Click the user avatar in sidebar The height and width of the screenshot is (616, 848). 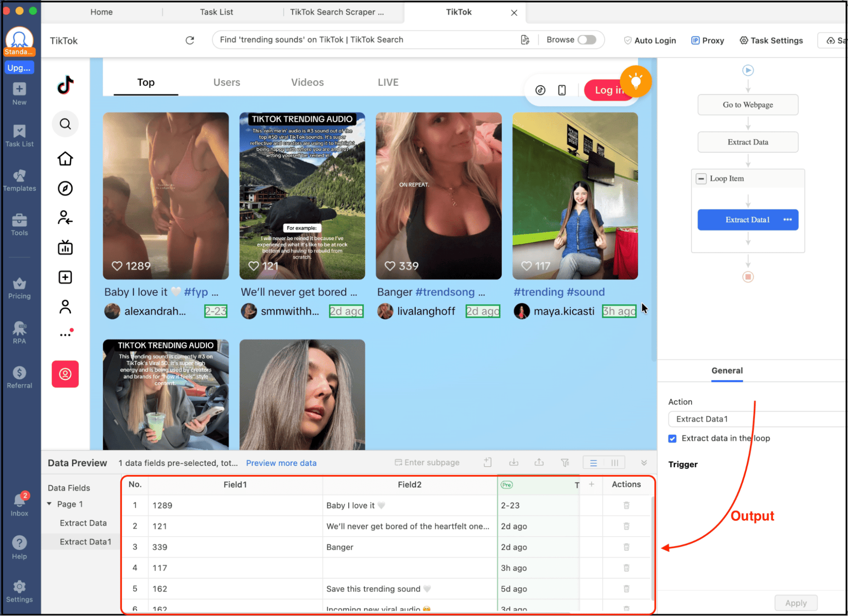[x=20, y=40]
